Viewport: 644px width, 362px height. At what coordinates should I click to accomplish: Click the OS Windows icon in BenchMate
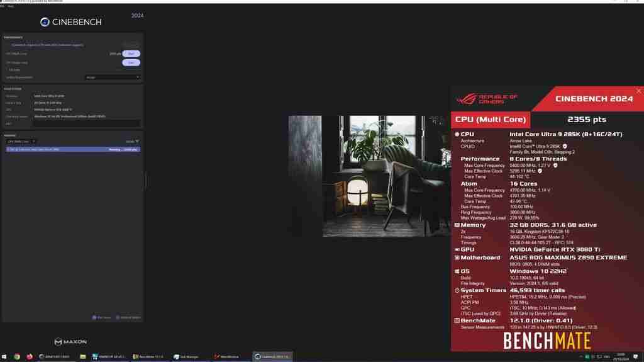[457, 271]
